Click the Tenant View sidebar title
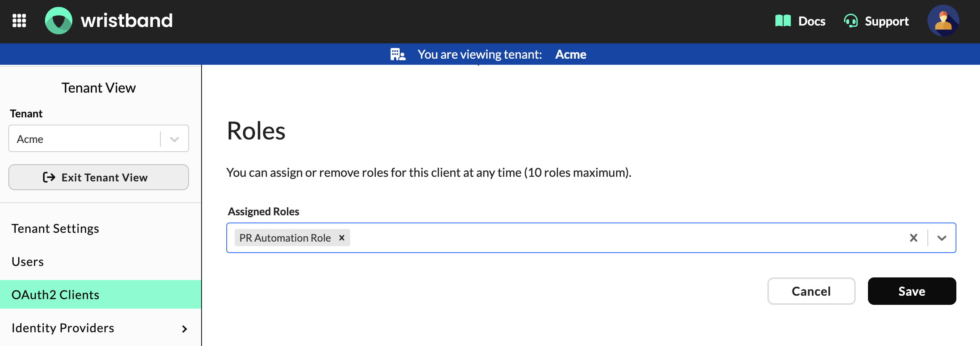The height and width of the screenshot is (346, 980). [99, 88]
